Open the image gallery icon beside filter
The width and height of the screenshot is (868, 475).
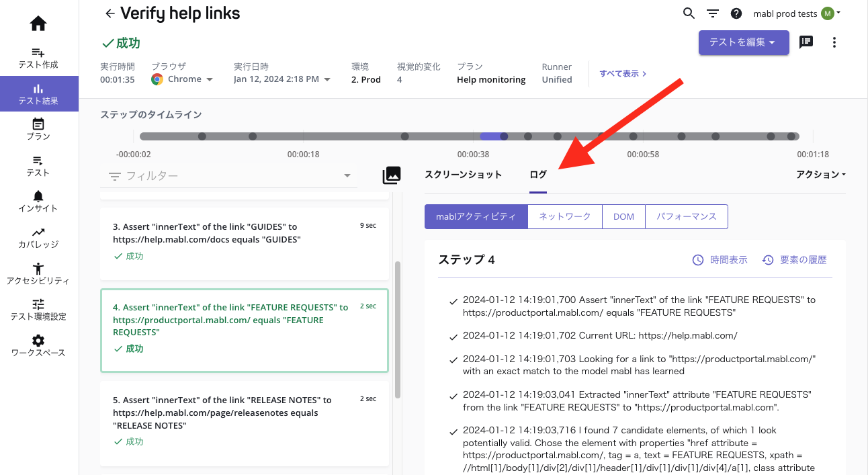[x=392, y=175]
